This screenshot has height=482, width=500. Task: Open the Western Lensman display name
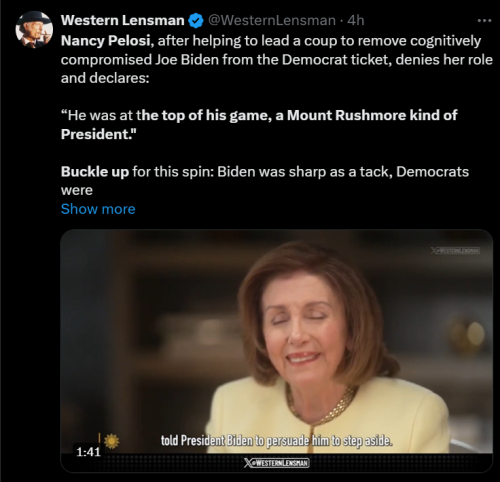tap(122, 20)
